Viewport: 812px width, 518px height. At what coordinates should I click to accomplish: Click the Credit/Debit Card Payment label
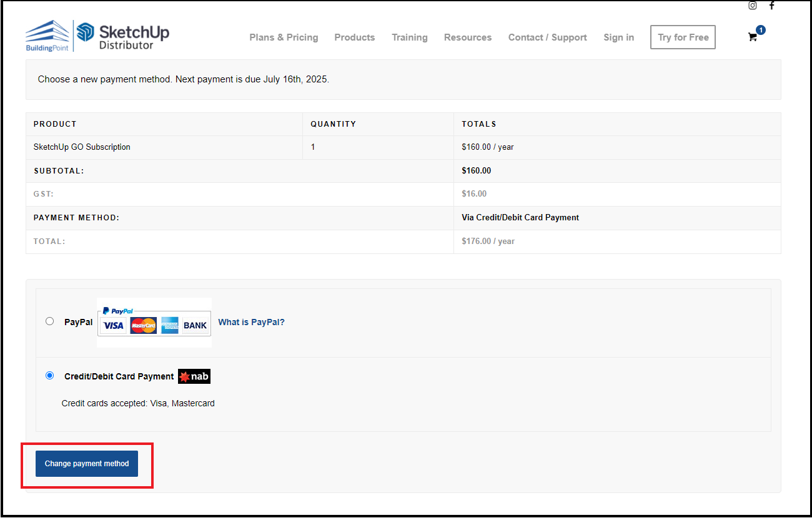(x=119, y=376)
